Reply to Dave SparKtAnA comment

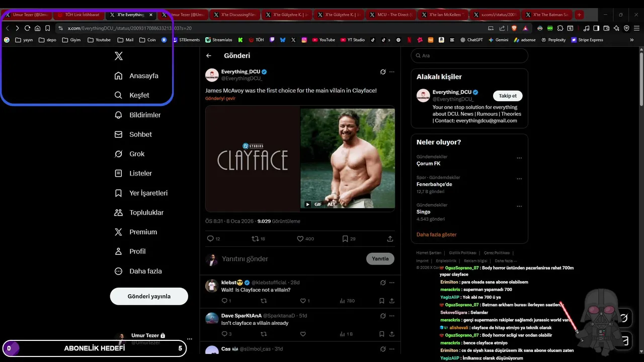pyautogui.click(x=224, y=334)
